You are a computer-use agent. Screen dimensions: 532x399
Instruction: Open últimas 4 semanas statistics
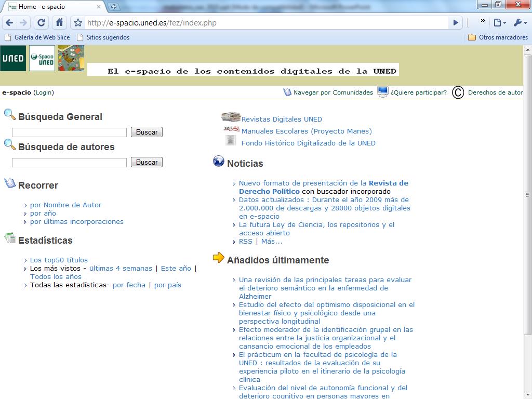point(121,269)
